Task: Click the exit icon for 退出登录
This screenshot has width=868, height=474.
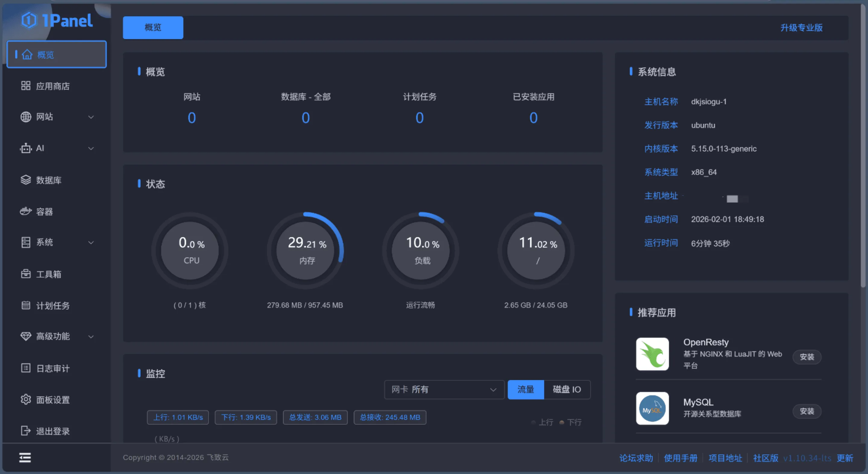Action: (26, 431)
